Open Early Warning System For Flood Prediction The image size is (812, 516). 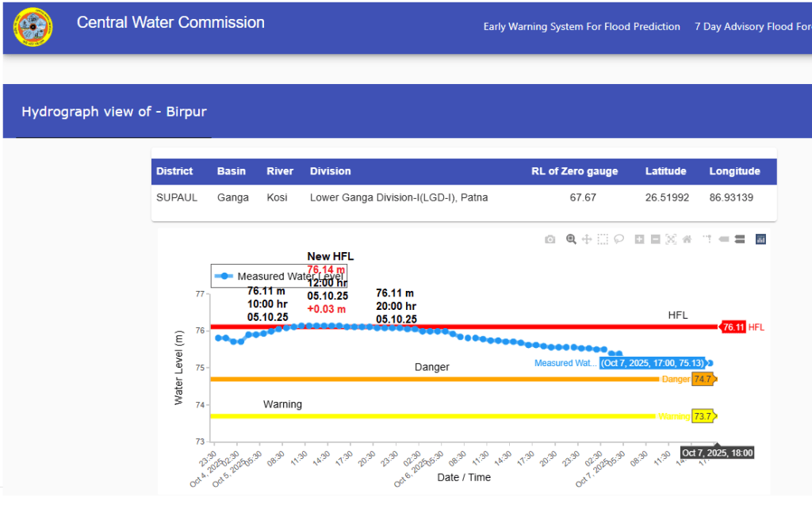581,27
